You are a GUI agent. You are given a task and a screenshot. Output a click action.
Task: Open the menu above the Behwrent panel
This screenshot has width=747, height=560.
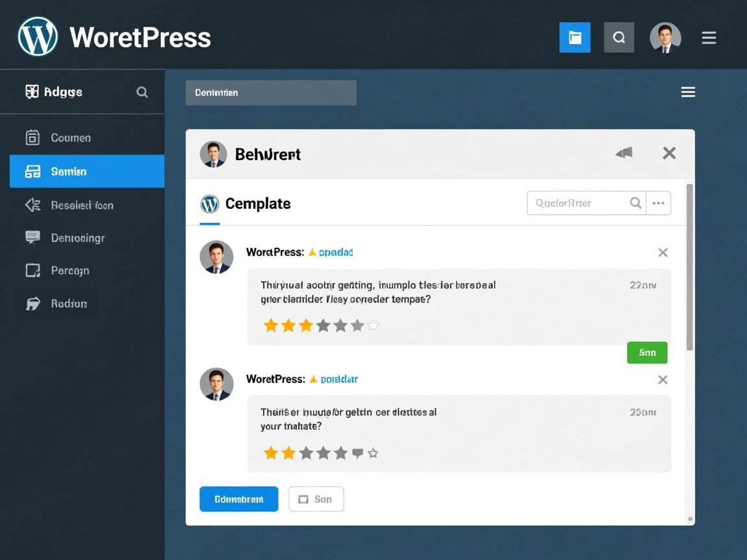click(687, 91)
